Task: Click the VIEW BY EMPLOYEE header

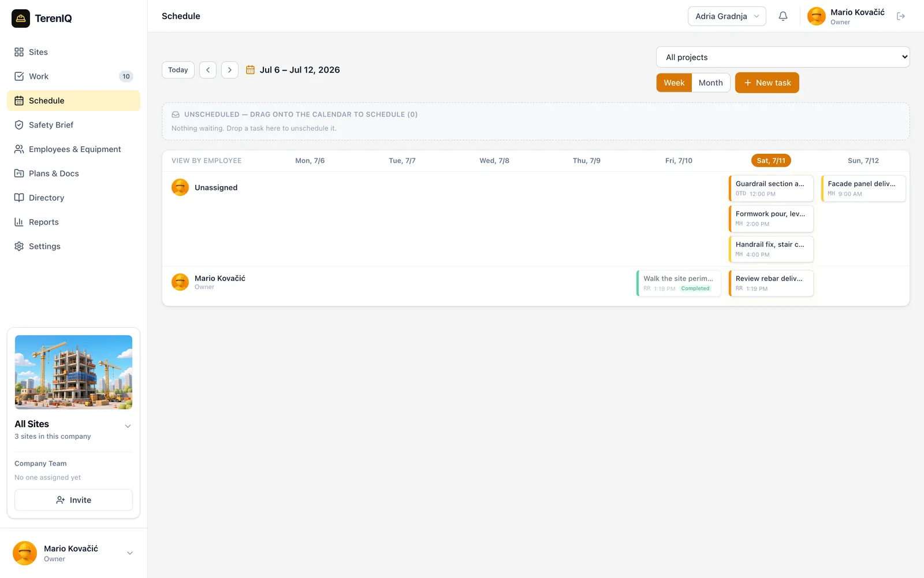Action: (x=207, y=161)
